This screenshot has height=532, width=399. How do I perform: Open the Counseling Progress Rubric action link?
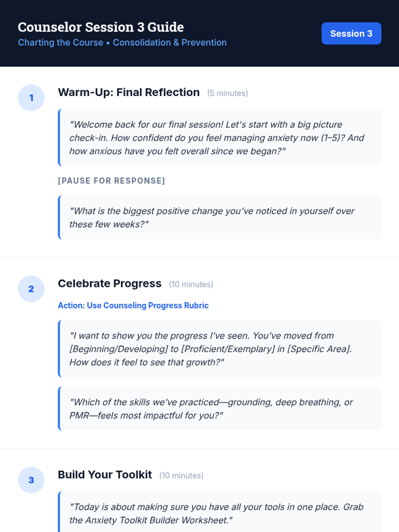coord(133,305)
